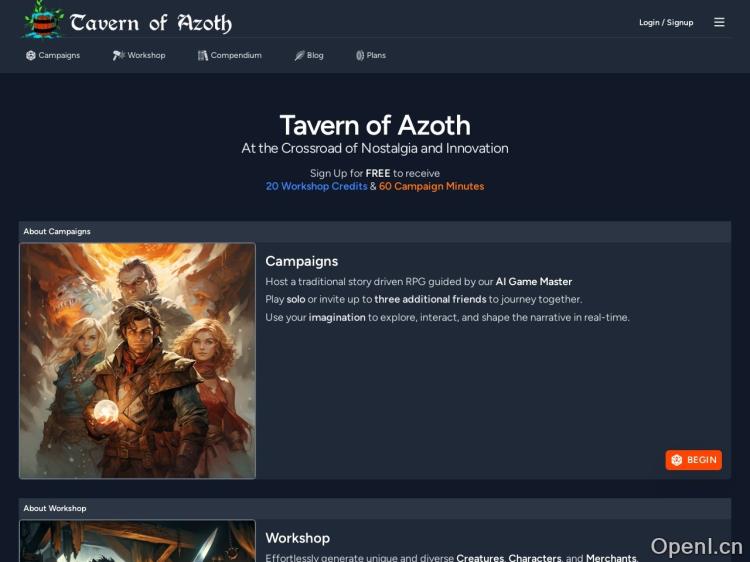The width and height of the screenshot is (750, 562).
Task: Click the Campaigns dice icon in navigation
Action: click(x=31, y=55)
